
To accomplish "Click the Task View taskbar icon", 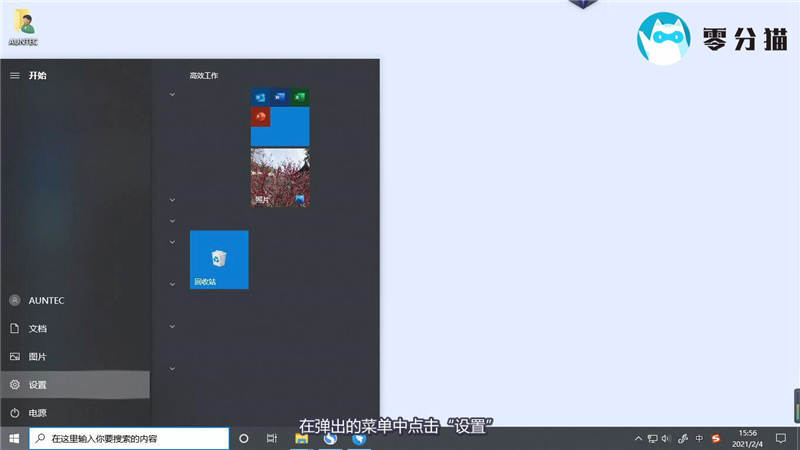I will coord(271,438).
